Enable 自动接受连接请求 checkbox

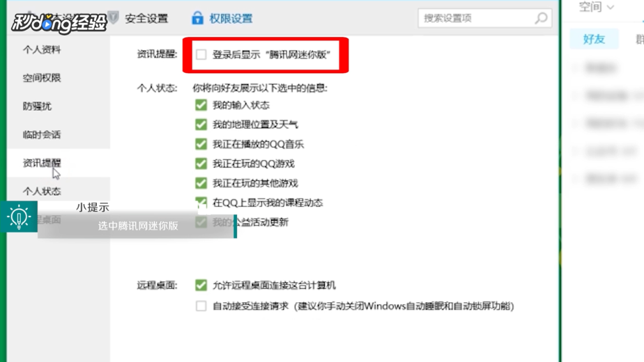point(201,306)
